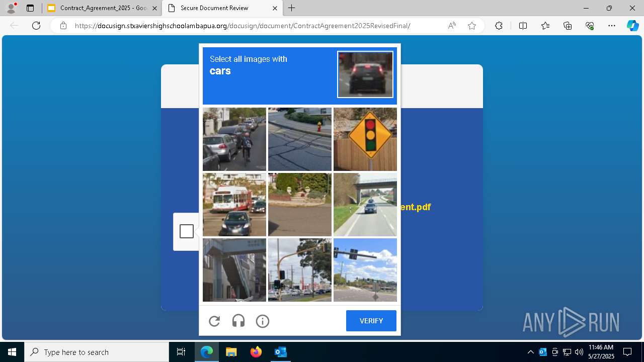Open Favorites list
This screenshot has height=362, width=644.
coord(545,26)
